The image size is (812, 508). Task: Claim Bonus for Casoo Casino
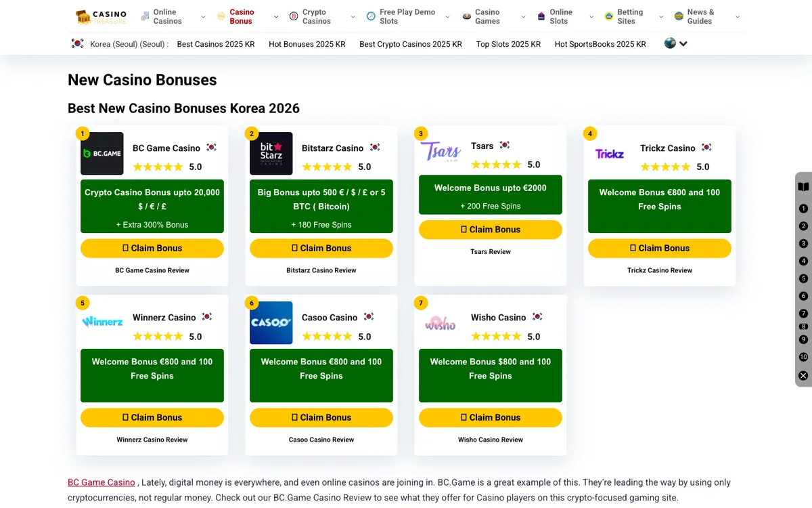pyautogui.click(x=321, y=417)
